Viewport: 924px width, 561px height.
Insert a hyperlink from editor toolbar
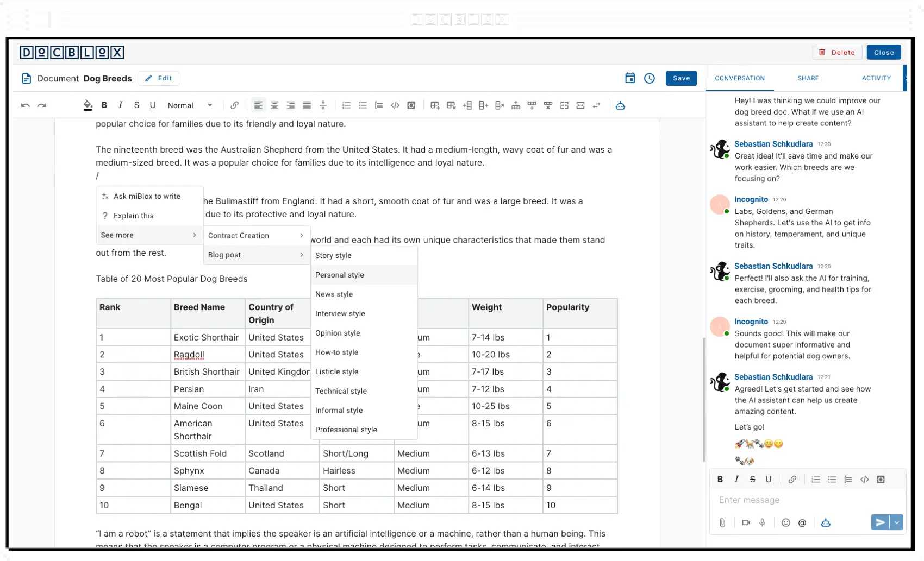(234, 105)
